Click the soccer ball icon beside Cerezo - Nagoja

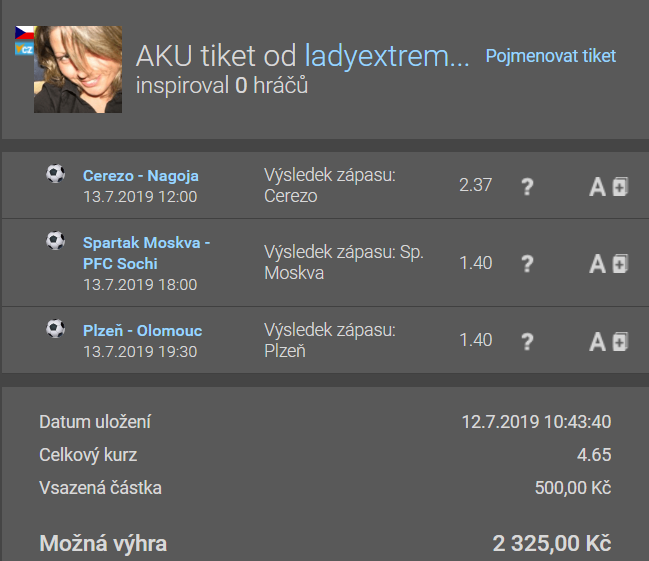[55, 174]
